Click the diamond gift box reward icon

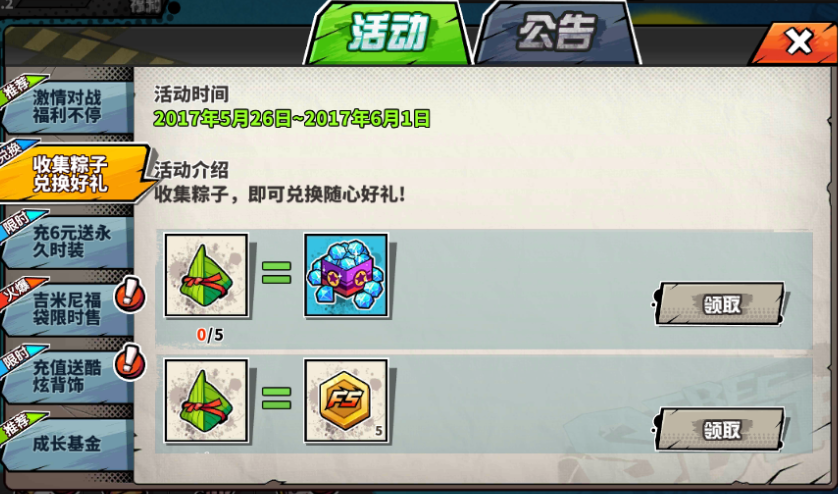[x=346, y=275]
